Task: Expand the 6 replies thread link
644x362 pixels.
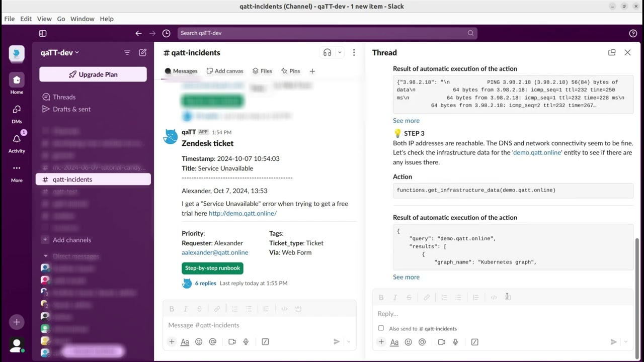Action: click(205, 283)
